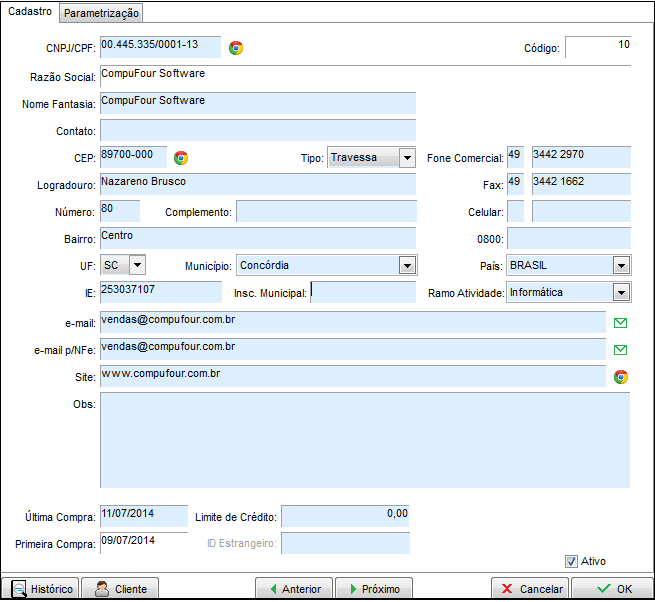
Task: Open the website via the Site Chrome icon
Action: tap(621, 377)
